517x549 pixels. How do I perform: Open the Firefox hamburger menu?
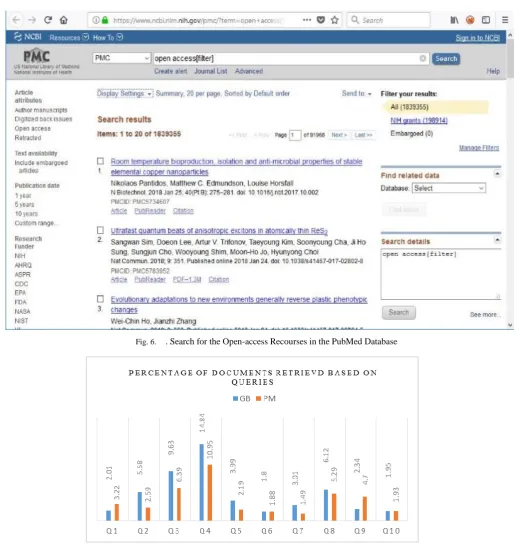505,20
